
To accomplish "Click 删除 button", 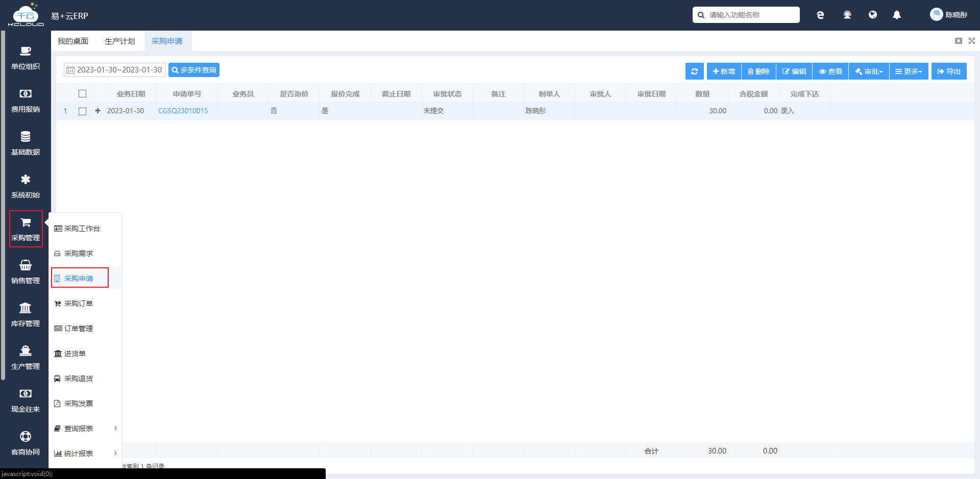I will 758,71.
